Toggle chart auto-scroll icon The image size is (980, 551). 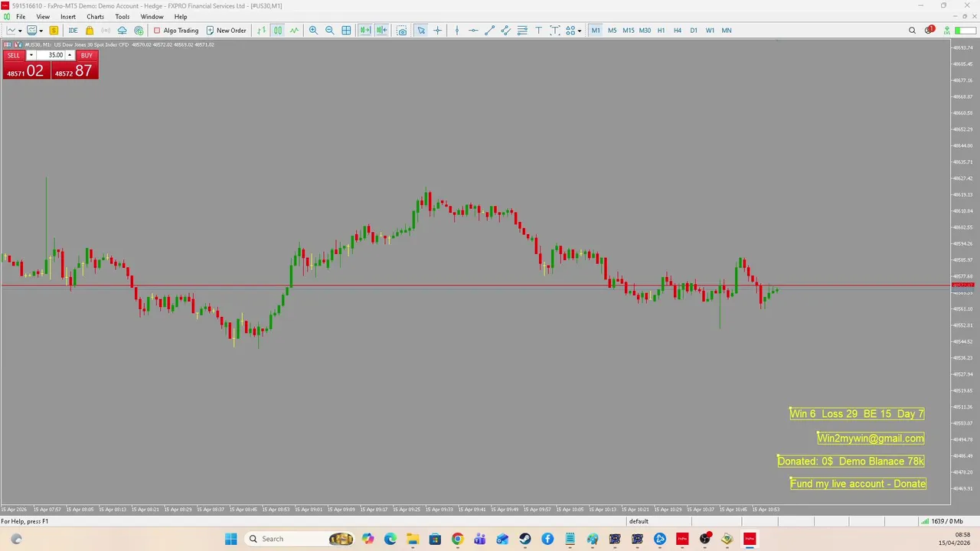pyautogui.click(x=365, y=31)
